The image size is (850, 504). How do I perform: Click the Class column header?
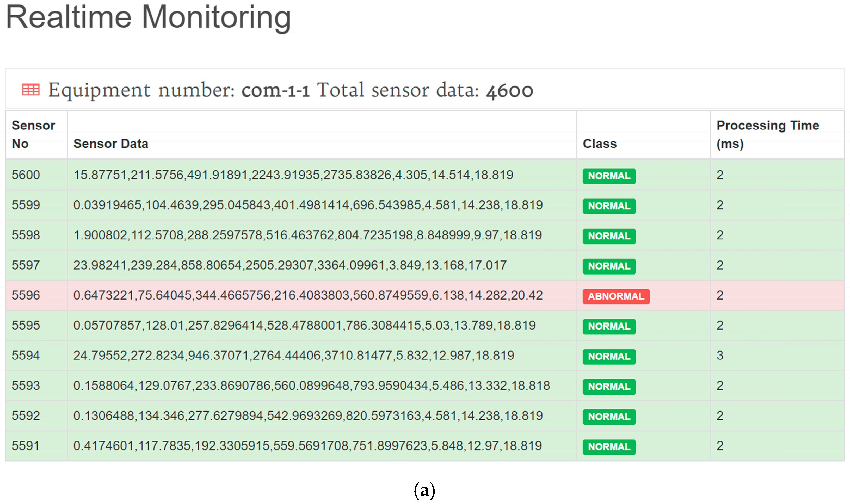[600, 144]
